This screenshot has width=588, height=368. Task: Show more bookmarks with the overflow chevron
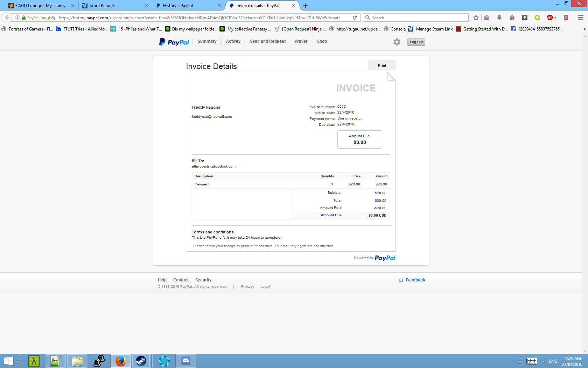585,29
